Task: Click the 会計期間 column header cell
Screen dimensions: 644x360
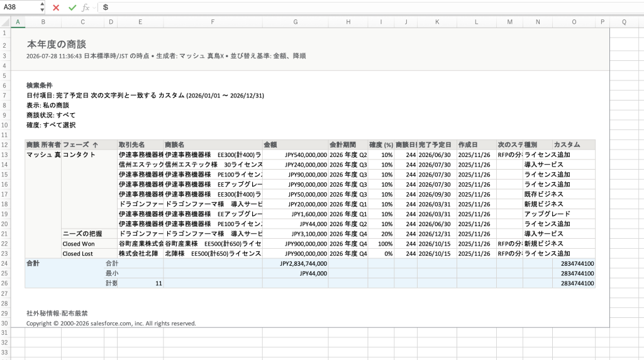Action: 348,145
